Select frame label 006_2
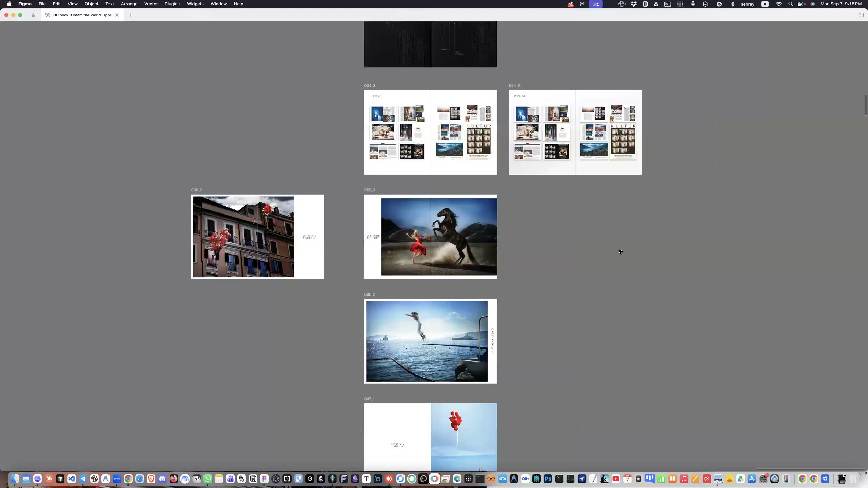Viewport: 868px width, 488px height. point(370,294)
